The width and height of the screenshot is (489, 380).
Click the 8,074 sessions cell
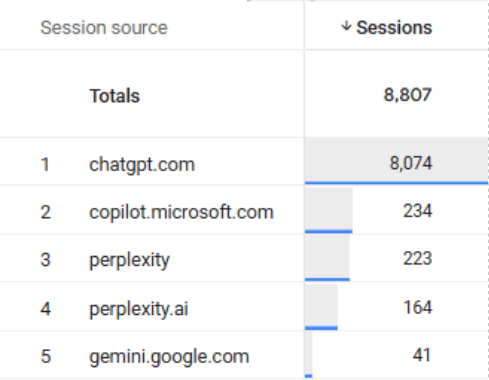point(411,163)
